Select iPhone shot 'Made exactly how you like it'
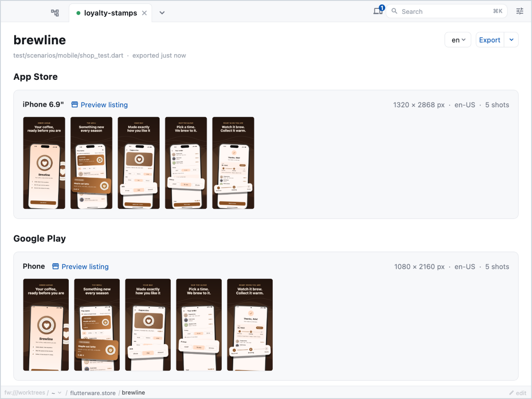Viewport: 532px width, 399px height. pyautogui.click(x=139, y=163)
